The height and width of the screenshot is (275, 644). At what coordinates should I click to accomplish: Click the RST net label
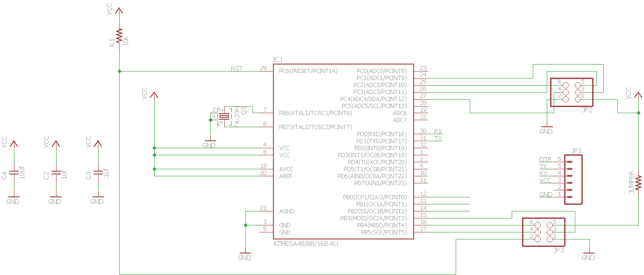237,69
